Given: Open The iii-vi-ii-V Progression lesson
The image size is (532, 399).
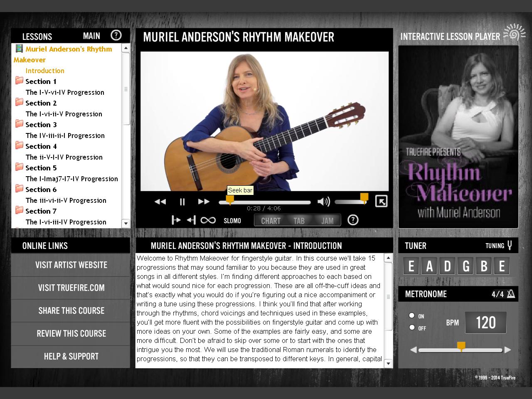Looking at the screenshot, I should [66, 200].
